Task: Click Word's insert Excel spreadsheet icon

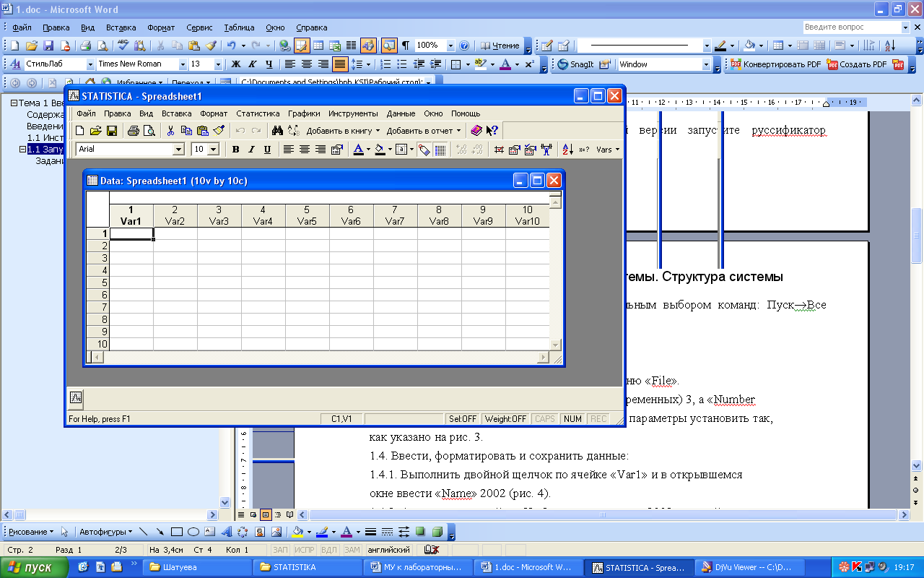Action: click(x=334, y=45)
